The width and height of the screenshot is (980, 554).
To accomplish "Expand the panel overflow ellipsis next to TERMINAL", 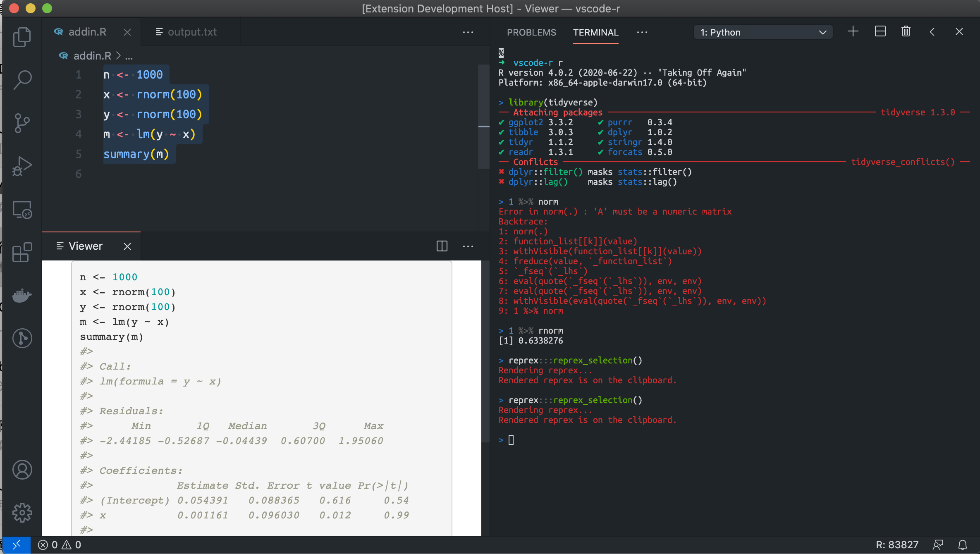I will (642, 32).
